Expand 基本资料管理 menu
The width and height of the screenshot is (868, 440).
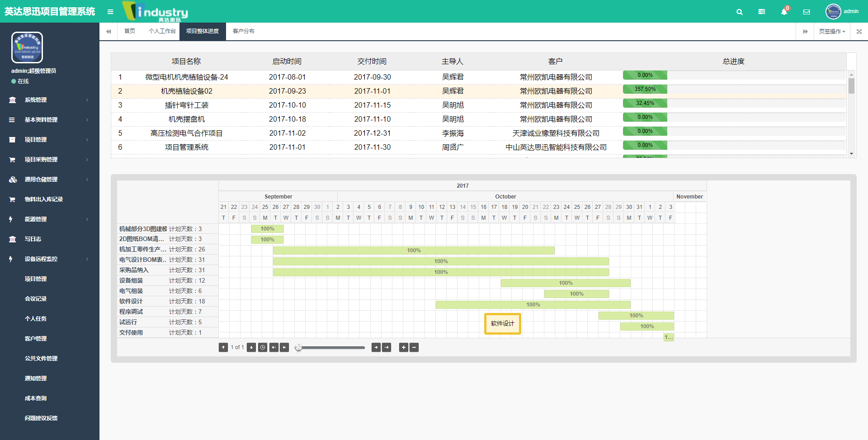click(x=50, y=120)
